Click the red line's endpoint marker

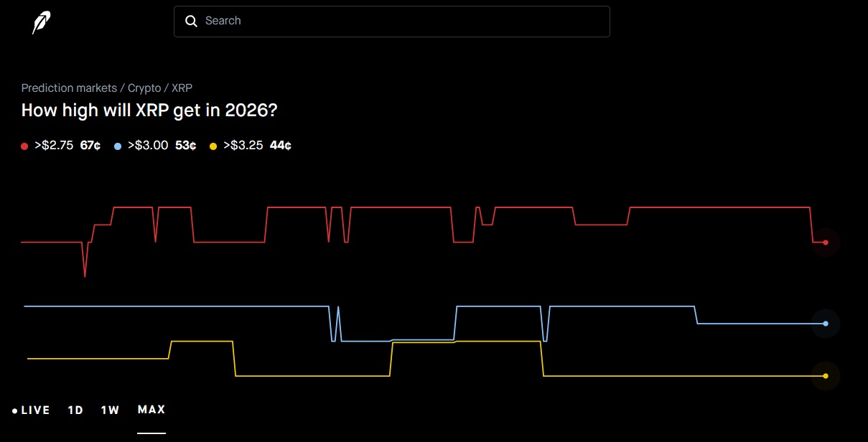click(x=826, y=243)
